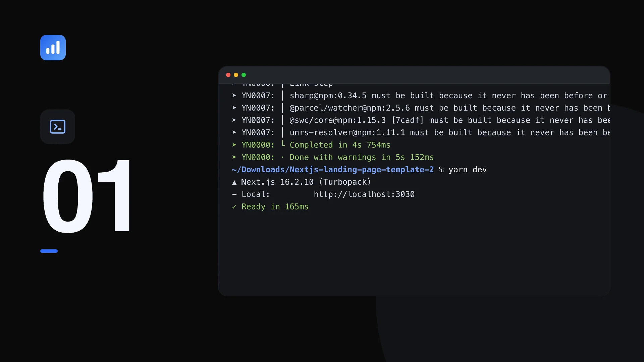Click the unrs-resolver@npm:1.11.1 warning line
644x362 pixels.
(421, 133)
